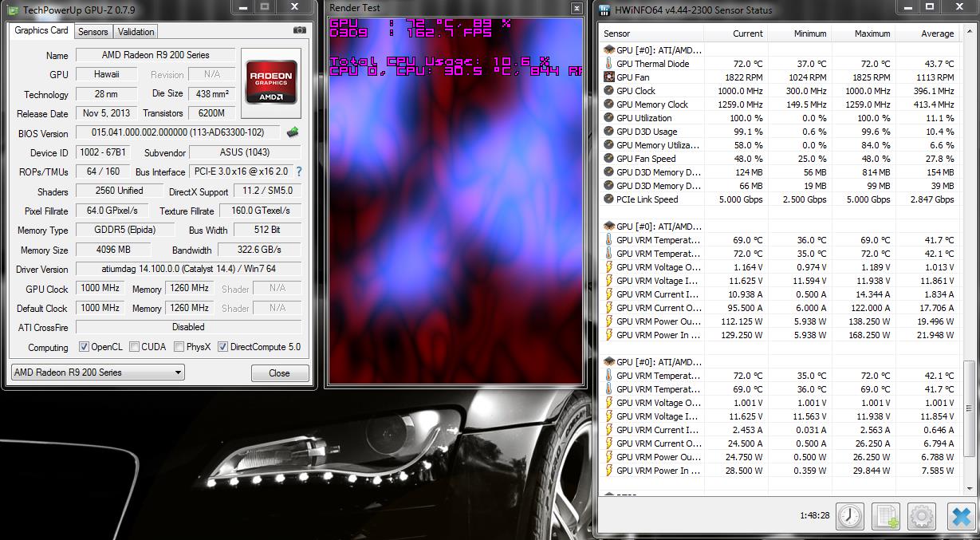Click the Current column header
Image resolution: width=980 pixels, height=540 pixels.
pos(736,34)
